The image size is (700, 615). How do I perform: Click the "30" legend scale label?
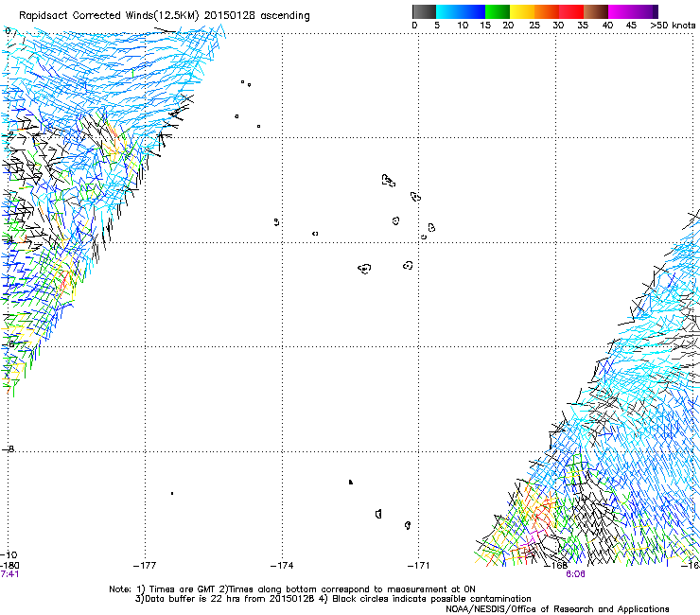(558, 26)
